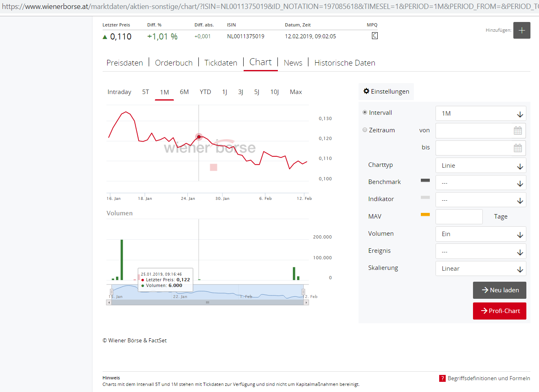This screenshot has height=392, width=539.
Task: Open the Einstellungen gear icon
Action: coord(366,91)
